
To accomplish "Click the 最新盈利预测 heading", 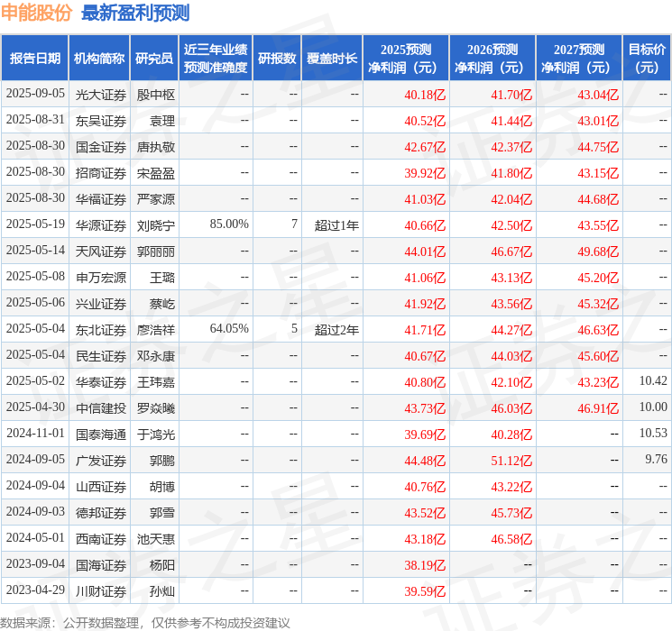I will tap(135, 13).
